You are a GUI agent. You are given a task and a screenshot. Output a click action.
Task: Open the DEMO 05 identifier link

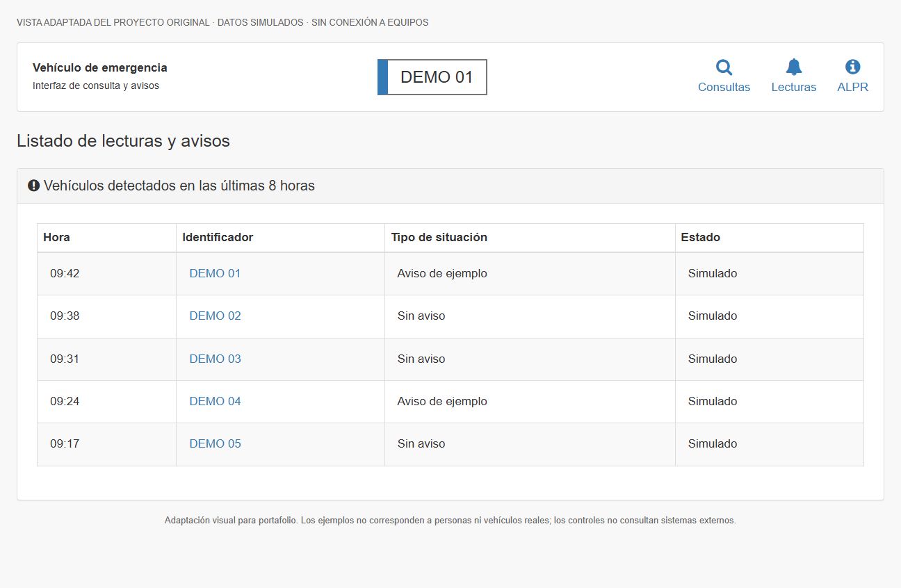tap(215, 443)
